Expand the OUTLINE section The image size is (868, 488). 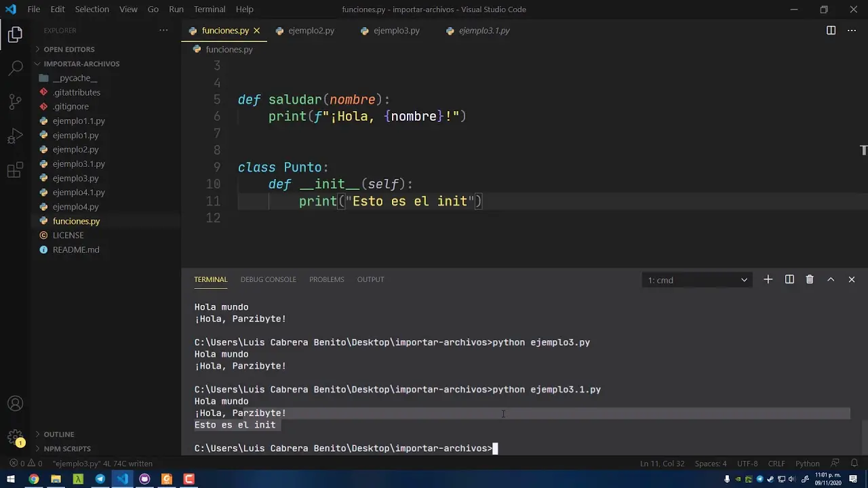pyautogui.click(x=59, y=434)
